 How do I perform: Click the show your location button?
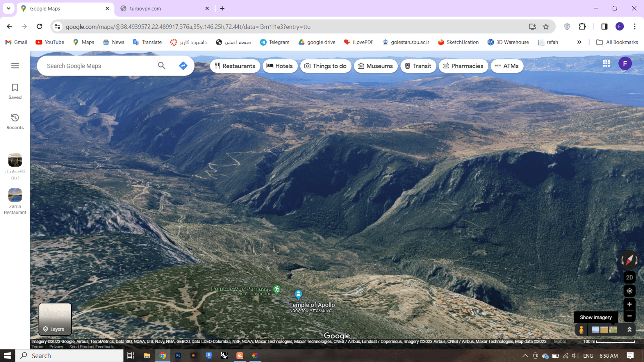[629, 291]
